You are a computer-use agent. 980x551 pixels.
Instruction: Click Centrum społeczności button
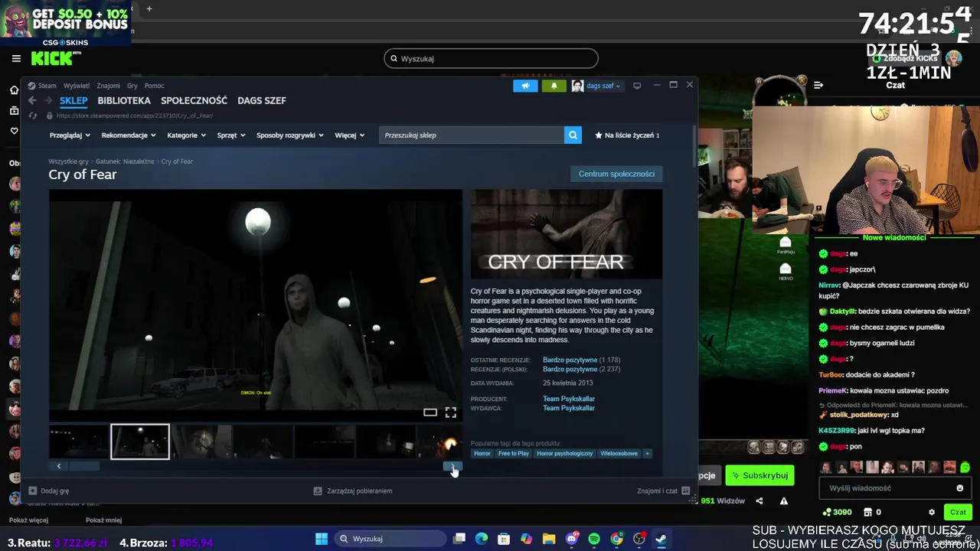pos(616,174)
